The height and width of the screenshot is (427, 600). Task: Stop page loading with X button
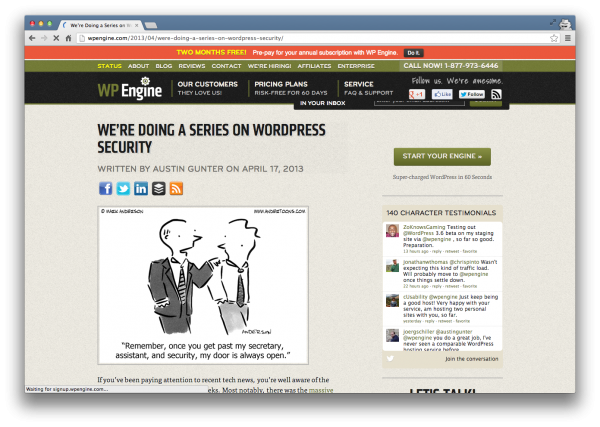(x=56, y=38)
